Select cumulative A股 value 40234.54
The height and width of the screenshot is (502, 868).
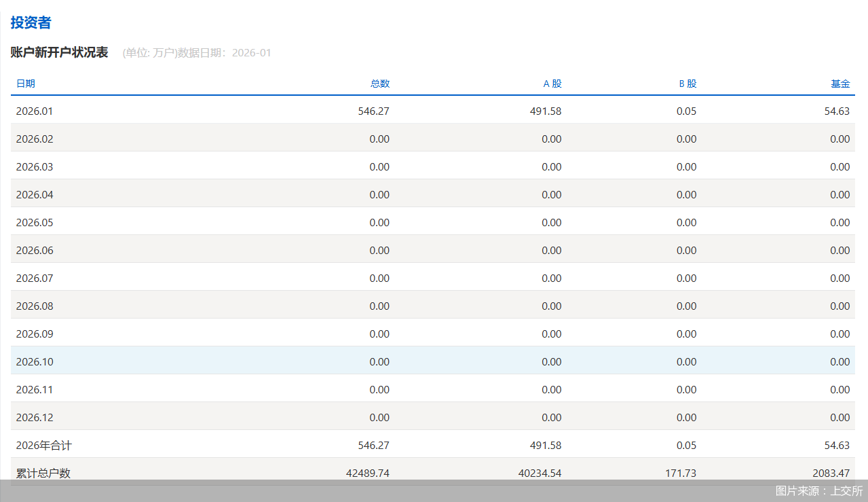(540, 473)
